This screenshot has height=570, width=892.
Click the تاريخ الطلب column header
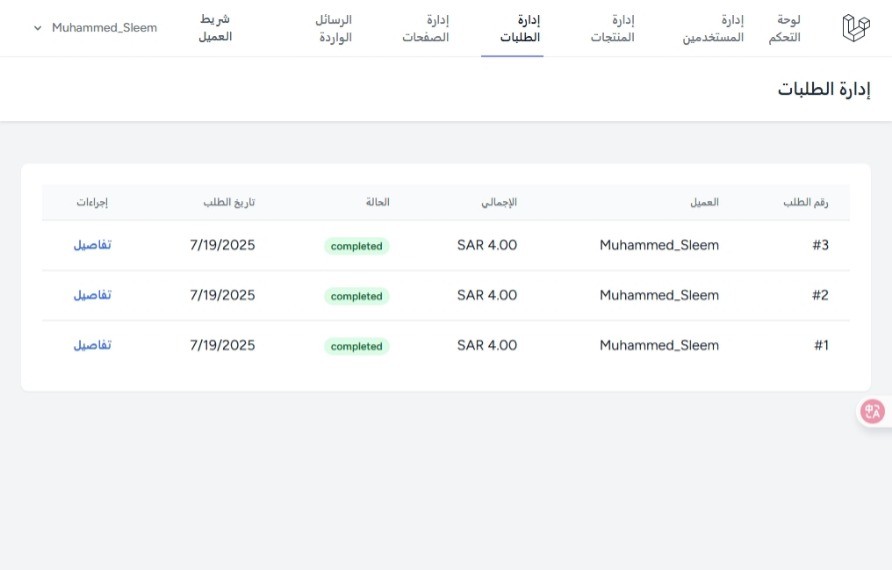(x=229, y=203)
